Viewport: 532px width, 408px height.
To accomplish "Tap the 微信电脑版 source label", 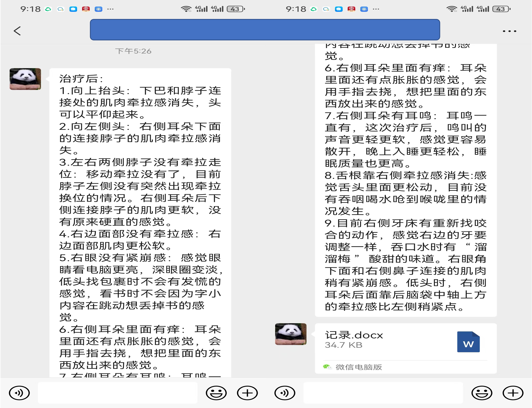I will click(358, 367).
